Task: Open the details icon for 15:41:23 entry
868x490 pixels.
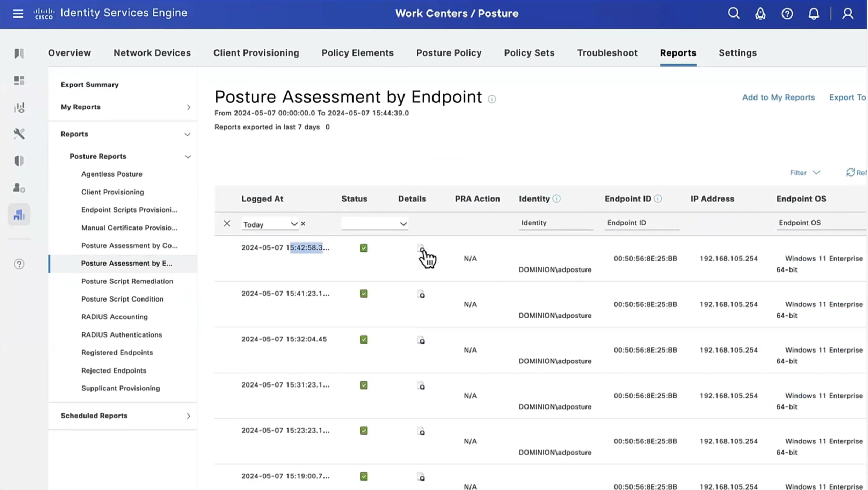Action: tap(421, 294)
